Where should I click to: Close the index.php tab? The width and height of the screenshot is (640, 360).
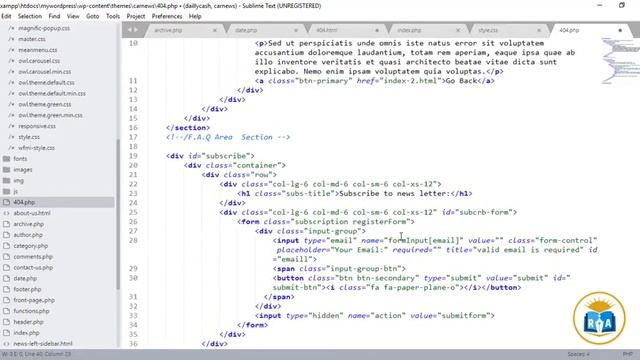pos(458,30)
